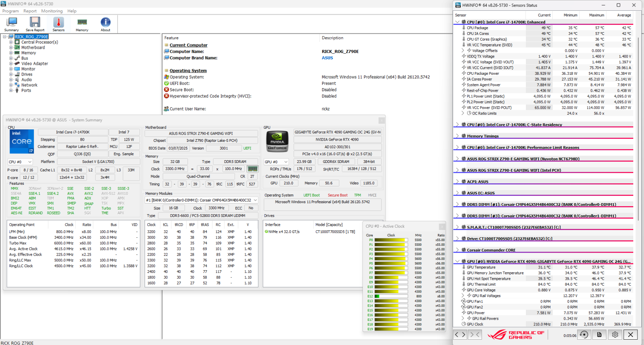
Task: Collapse the GPU RTX 4090 sensor group
Action: [x=457, y=261]
